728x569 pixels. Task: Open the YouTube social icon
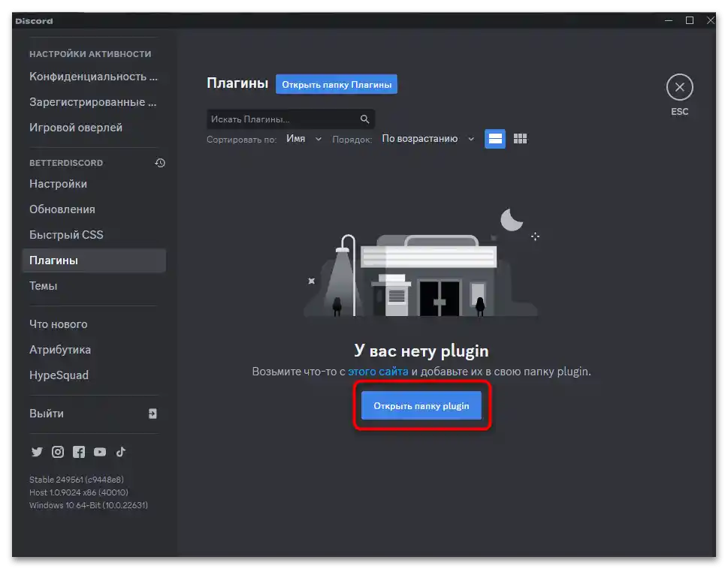[x=100, y=452]
